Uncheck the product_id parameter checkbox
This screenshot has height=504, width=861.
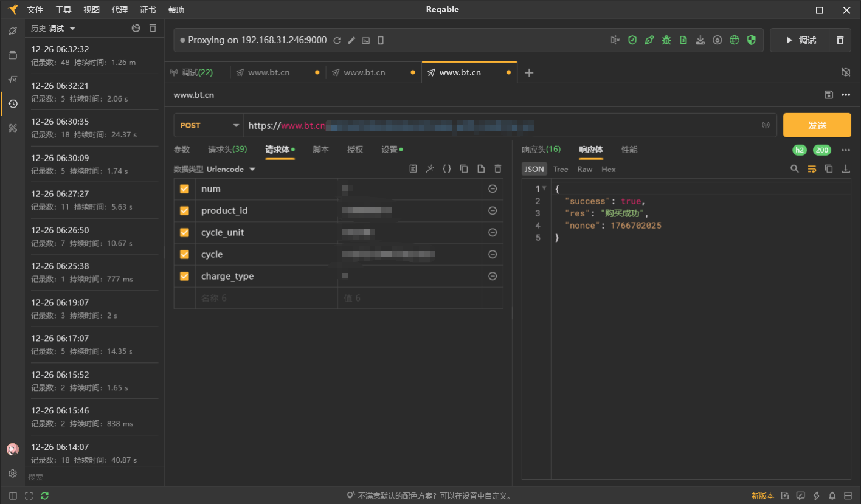[184, 211]
